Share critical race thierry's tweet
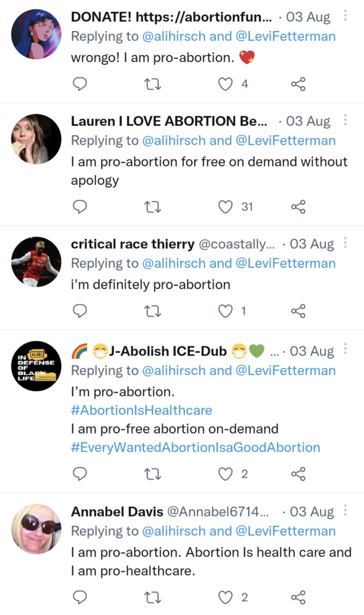Viewport: 364px width, 615px height. (298, 310)
